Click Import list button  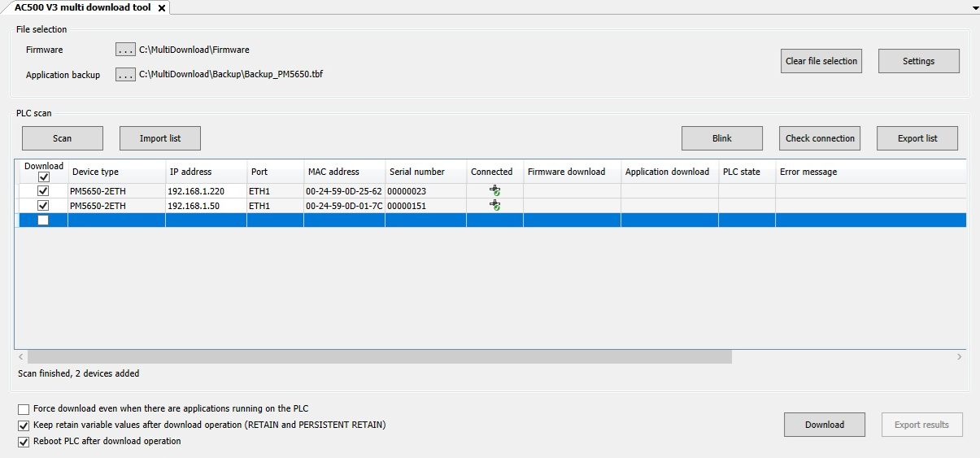coord(160,138)
